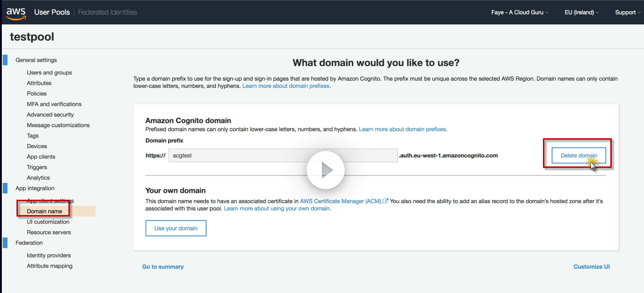Click the Use your domain button
The image size is (644, 293).
pyautogui.click(x=176, y=228)
